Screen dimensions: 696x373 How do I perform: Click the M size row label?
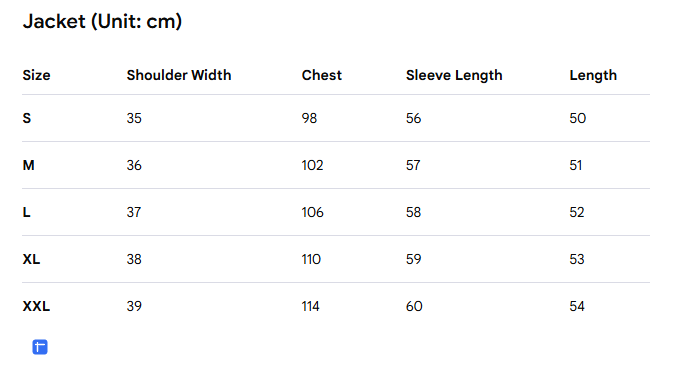(28, 165)
